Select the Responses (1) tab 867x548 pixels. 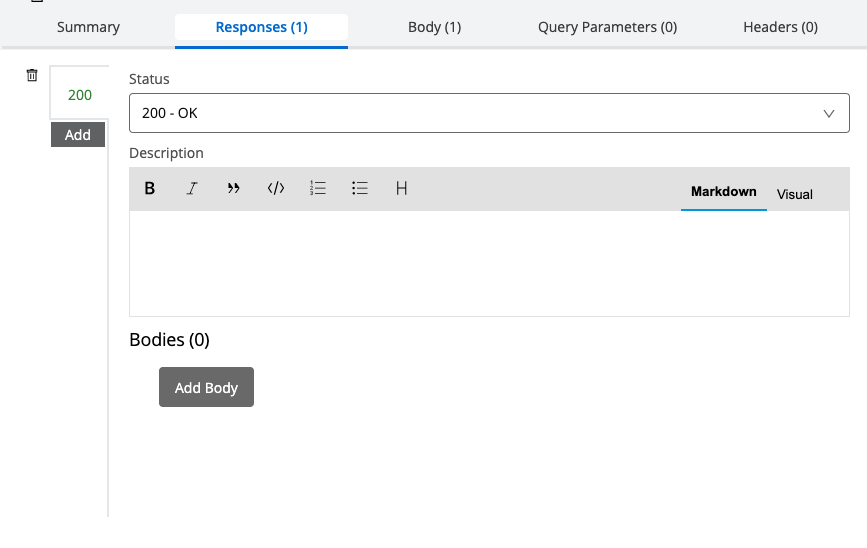point(261,27)
